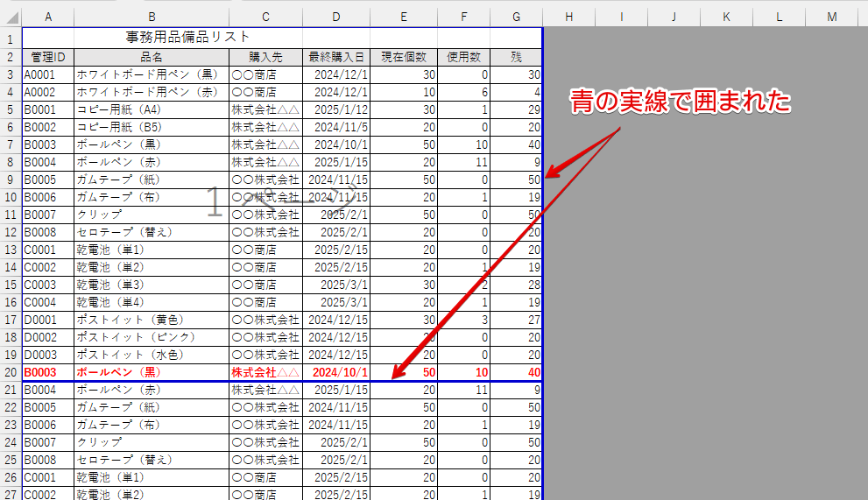Click cell コピー用紙（B5）
Screen dimensions: 868x500
point(152,127)
